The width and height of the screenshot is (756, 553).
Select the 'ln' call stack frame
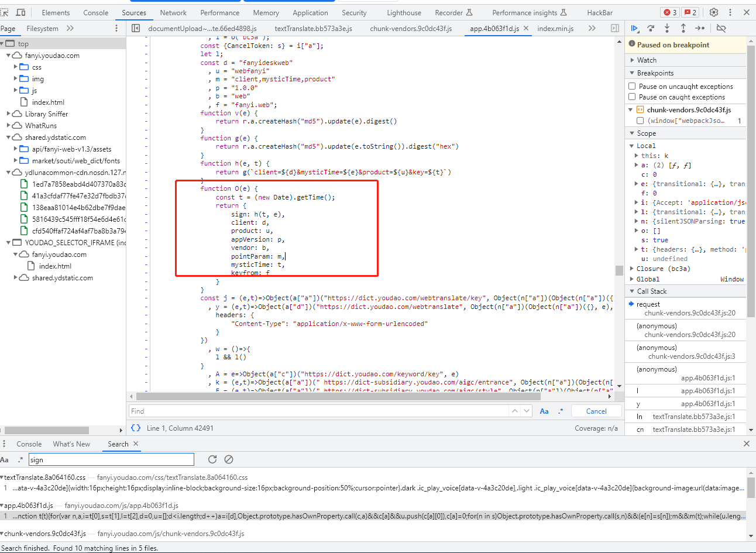click(686, 417)
